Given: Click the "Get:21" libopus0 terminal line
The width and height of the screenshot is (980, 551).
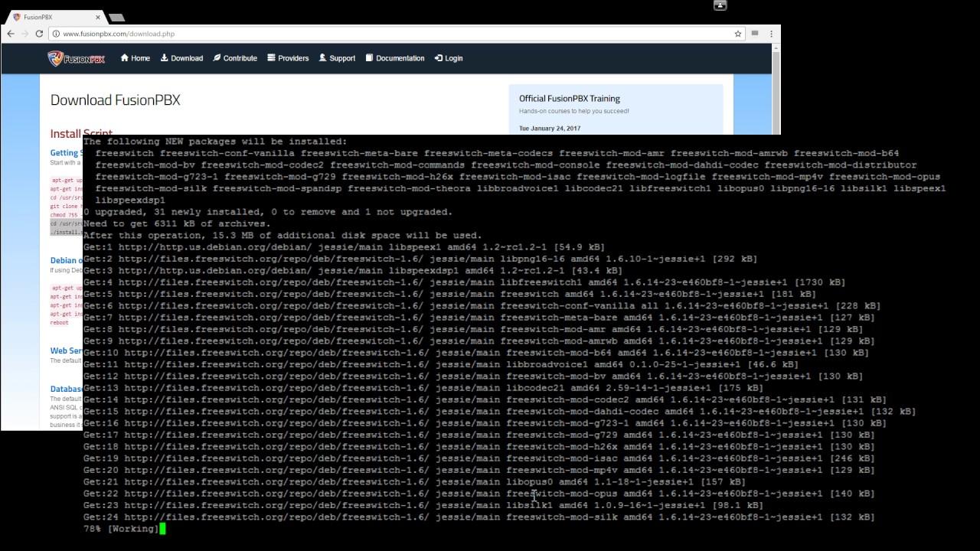Looking at the screenshot, I should (x=414, y=482).
